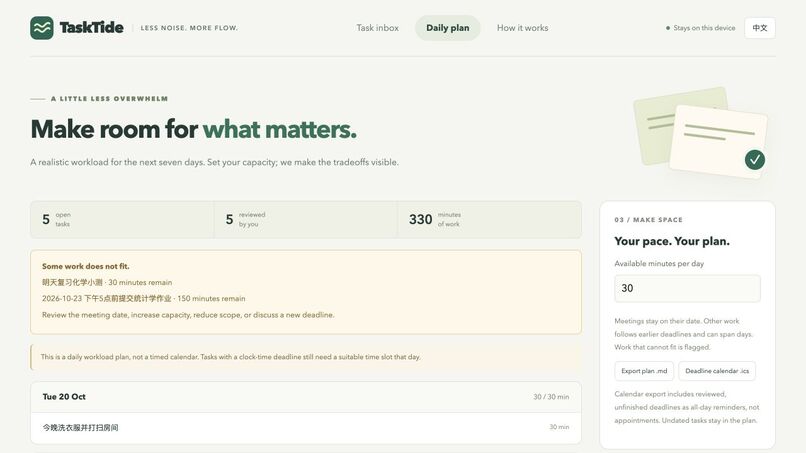Click the Stays on this device indicator
Screen dimensions: 806x453
pos(701,28)
